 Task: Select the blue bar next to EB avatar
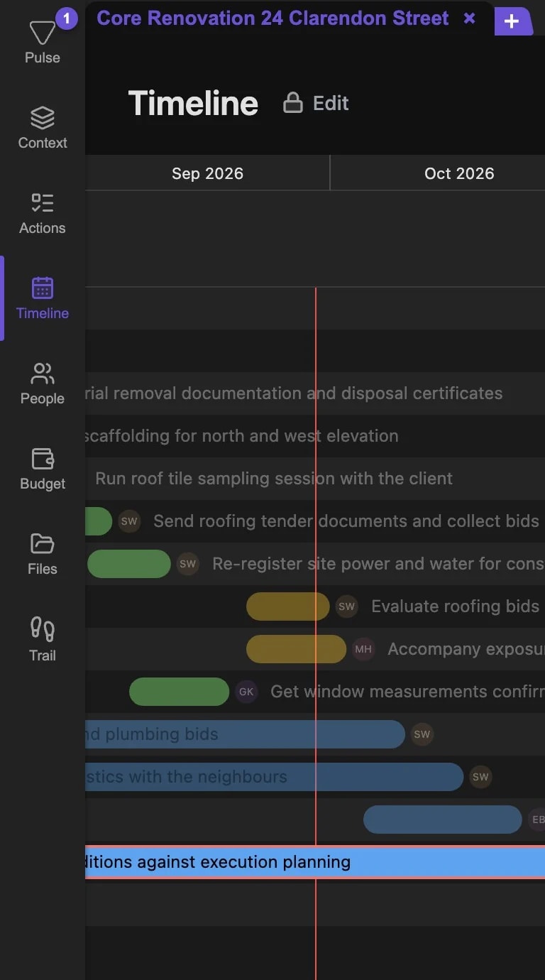point(442,820)
